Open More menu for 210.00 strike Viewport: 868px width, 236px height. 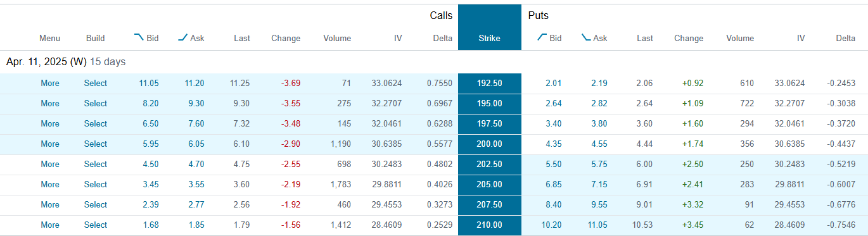50,225
